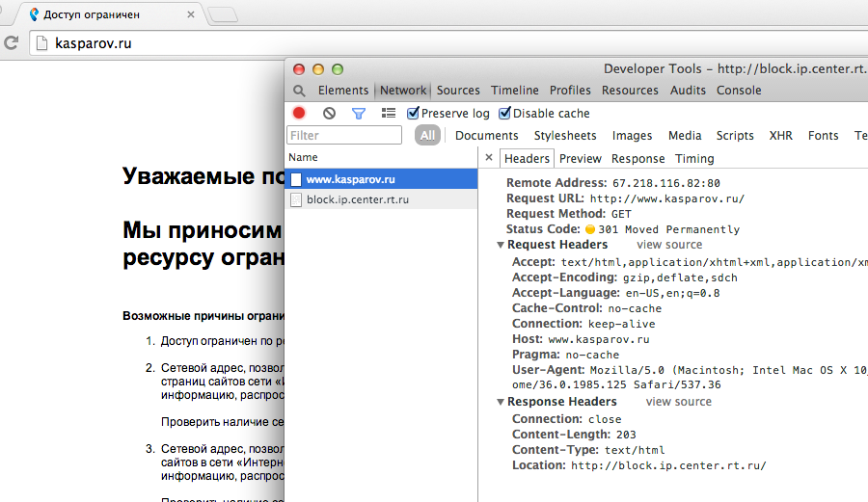
Task: Click the www.kasparov.ru document icon
Action: [296, 179]
